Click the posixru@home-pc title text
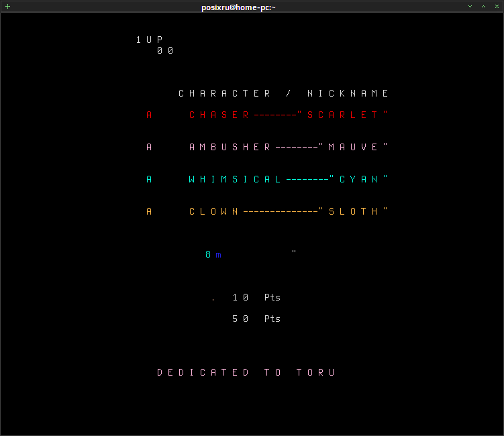 tap(238, 7)
